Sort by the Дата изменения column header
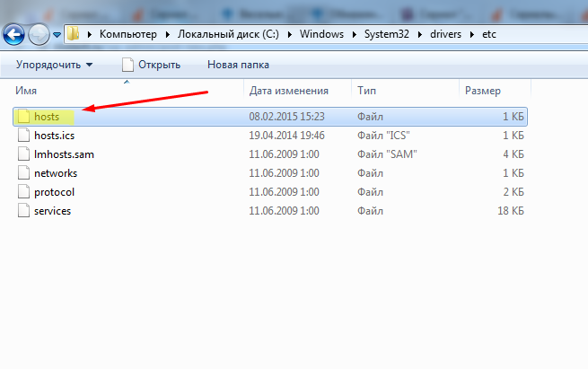The image size is (588, 369). click(x=288, y=91)
